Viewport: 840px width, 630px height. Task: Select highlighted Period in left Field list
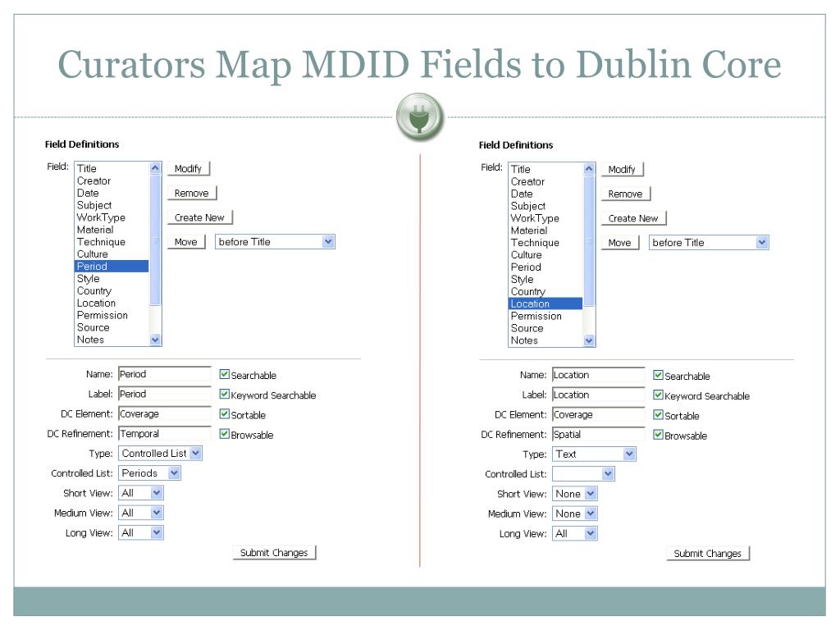pos(112,267)
